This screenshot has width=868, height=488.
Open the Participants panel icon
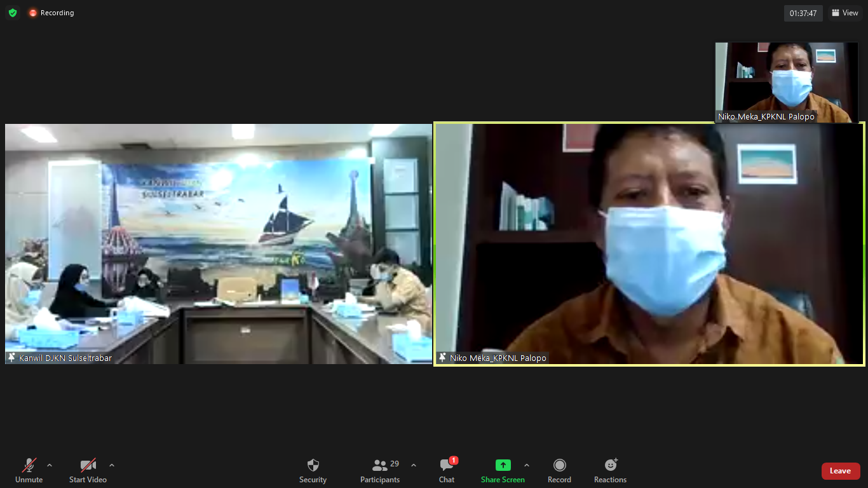pos(380,466)
